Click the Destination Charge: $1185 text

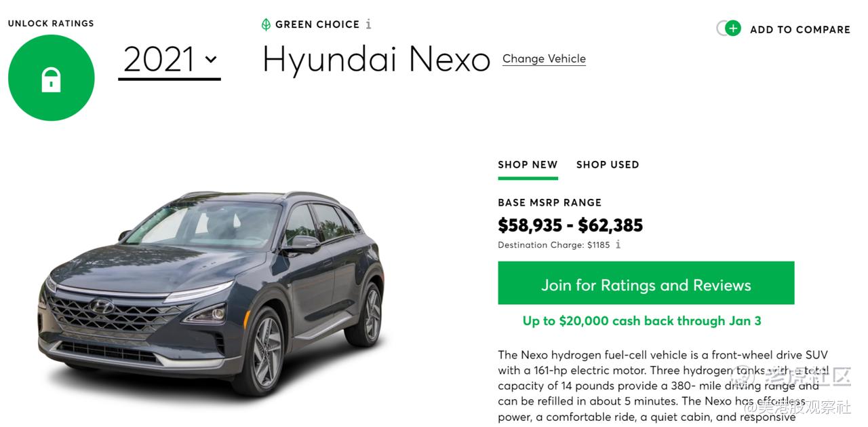tap(554, 245)
